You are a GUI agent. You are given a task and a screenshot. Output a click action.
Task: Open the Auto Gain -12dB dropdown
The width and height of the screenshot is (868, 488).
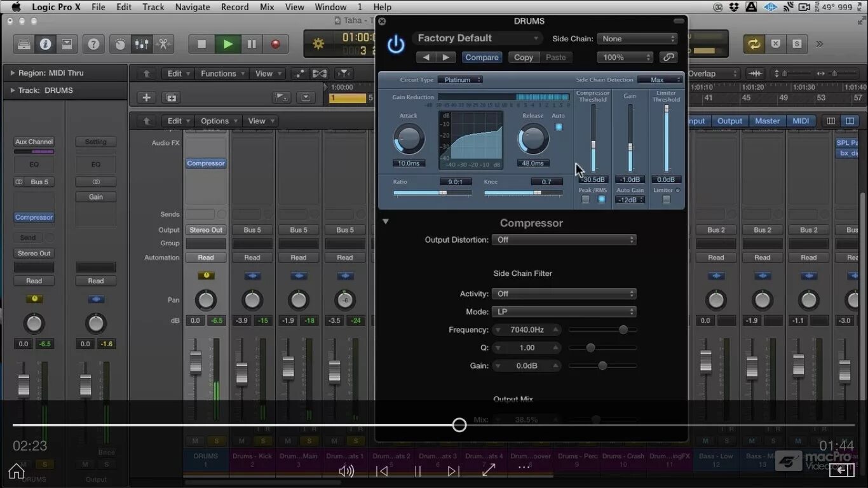(x=630, y=200)
